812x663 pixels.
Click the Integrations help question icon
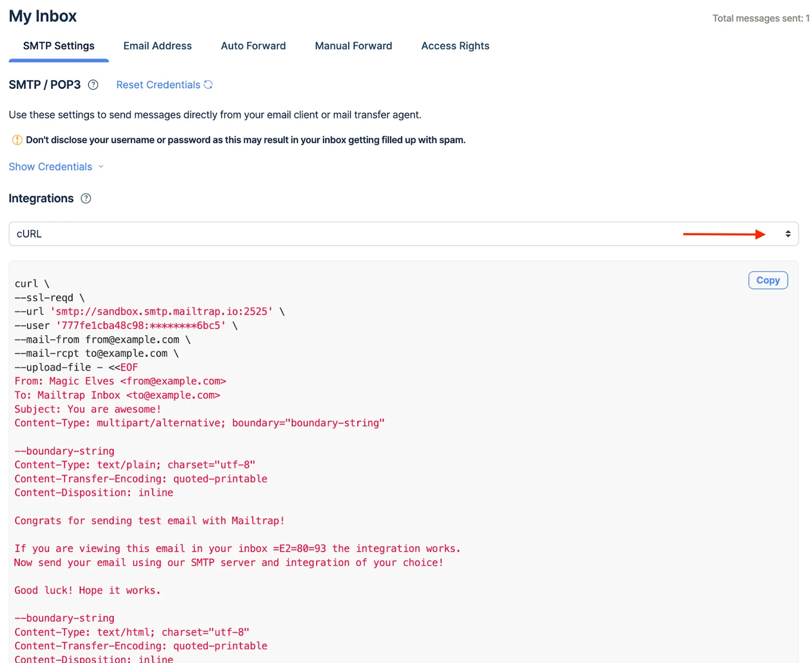click(86, 199)
